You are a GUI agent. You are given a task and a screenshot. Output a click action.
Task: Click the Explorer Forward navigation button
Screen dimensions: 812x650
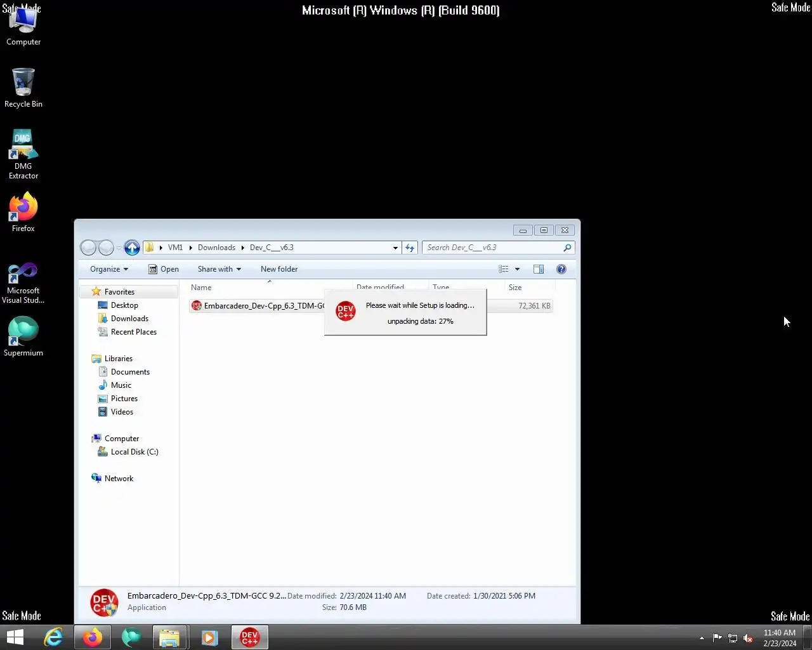pos(107,248)
